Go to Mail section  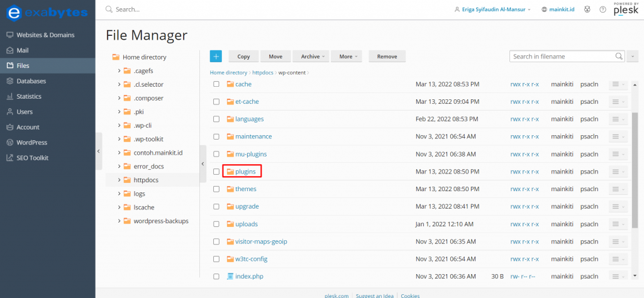(48, 50)
